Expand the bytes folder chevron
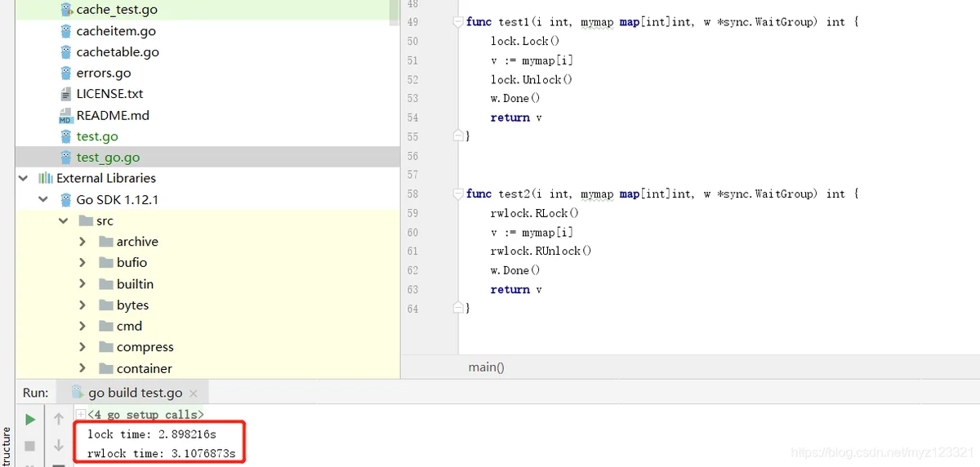This screenshot has height=467, width=980. pos(82,305)
